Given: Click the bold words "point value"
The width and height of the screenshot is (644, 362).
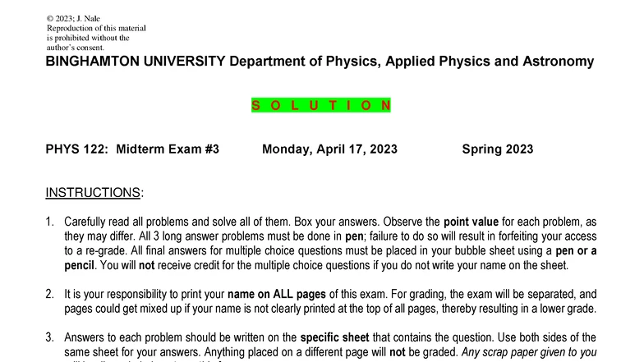Looking at the screenshot, I should 476,222.
